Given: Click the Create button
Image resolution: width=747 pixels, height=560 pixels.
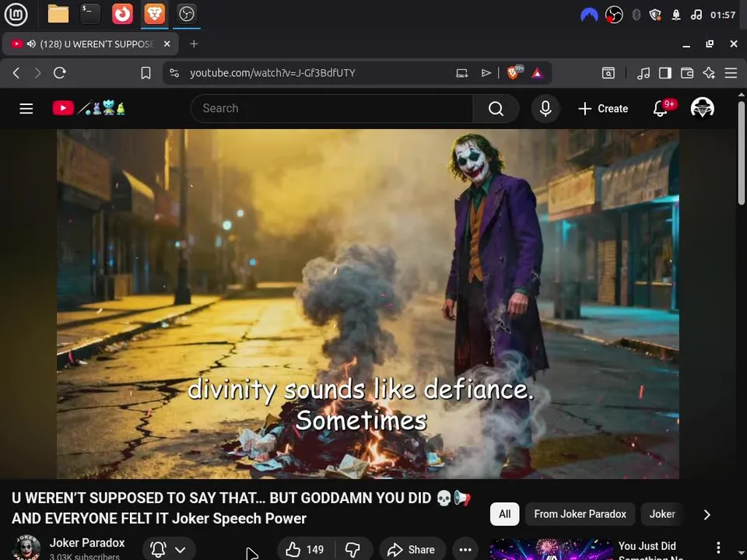Looking at the screenshot, I should point(603,109).
